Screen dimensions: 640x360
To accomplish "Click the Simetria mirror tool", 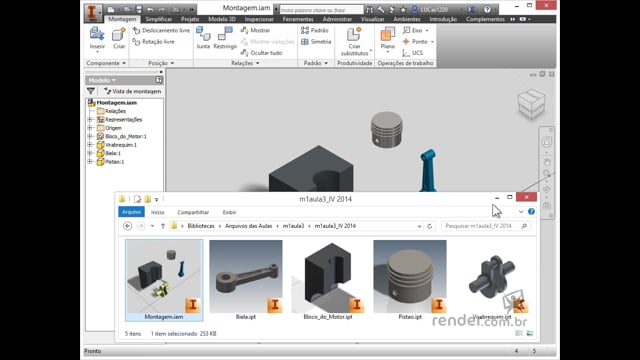I will pos(316,42).
